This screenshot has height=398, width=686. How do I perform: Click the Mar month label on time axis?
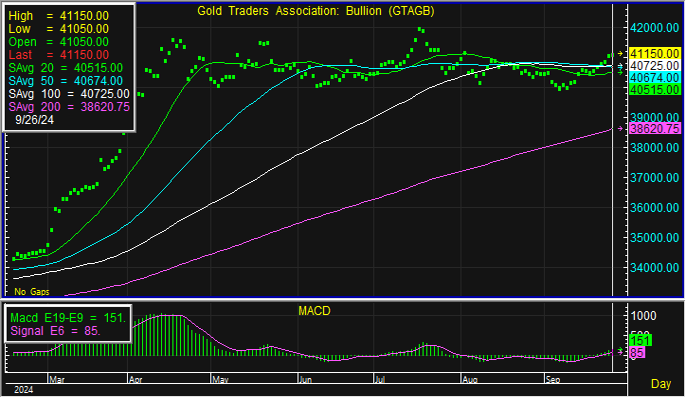pos(57,380)
